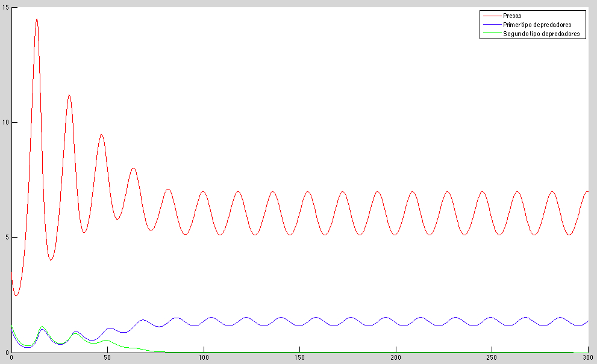
Task: Click the x-axis tick label 300
Action: tap(587, 359)
